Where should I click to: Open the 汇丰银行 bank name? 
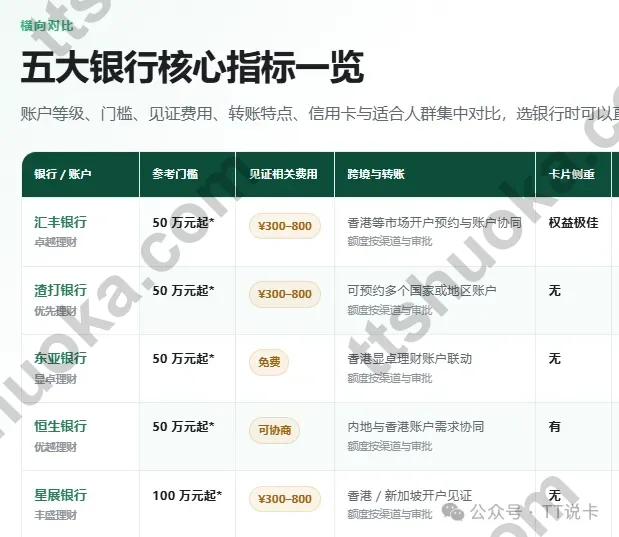click(60, 222)
